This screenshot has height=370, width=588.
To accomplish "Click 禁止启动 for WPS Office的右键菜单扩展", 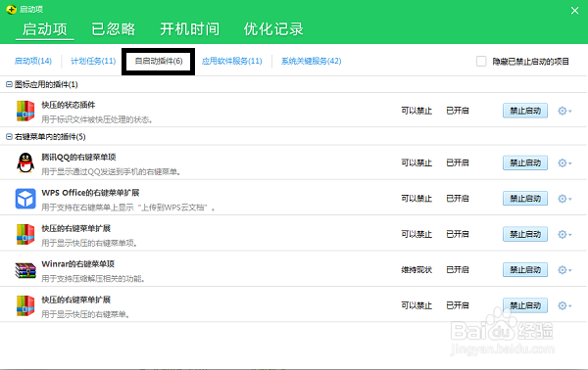I will (x=525, y=198).
